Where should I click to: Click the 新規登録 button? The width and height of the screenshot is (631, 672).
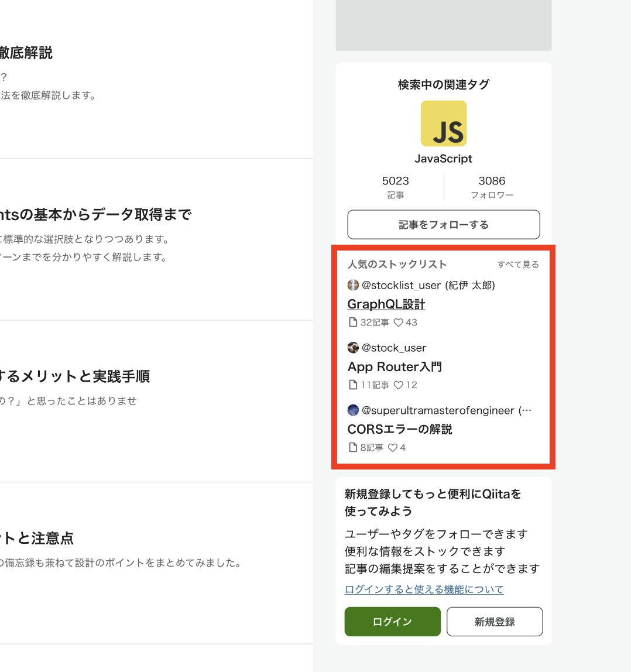[x=495, y=622]
